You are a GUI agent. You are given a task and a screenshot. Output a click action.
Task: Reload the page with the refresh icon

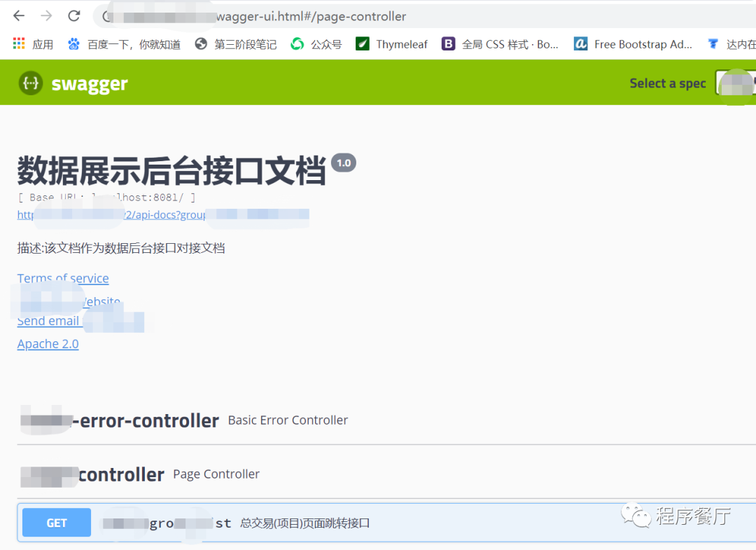tap(73, 16)
